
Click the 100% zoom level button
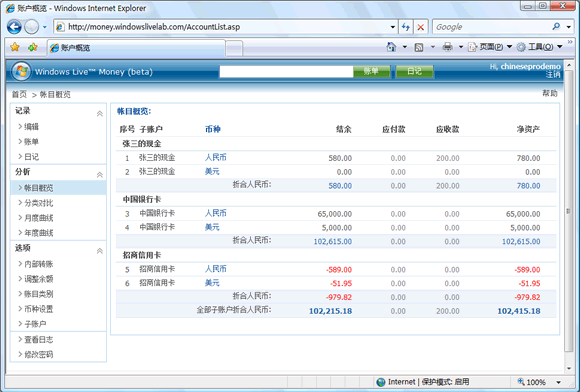point(532,382)
